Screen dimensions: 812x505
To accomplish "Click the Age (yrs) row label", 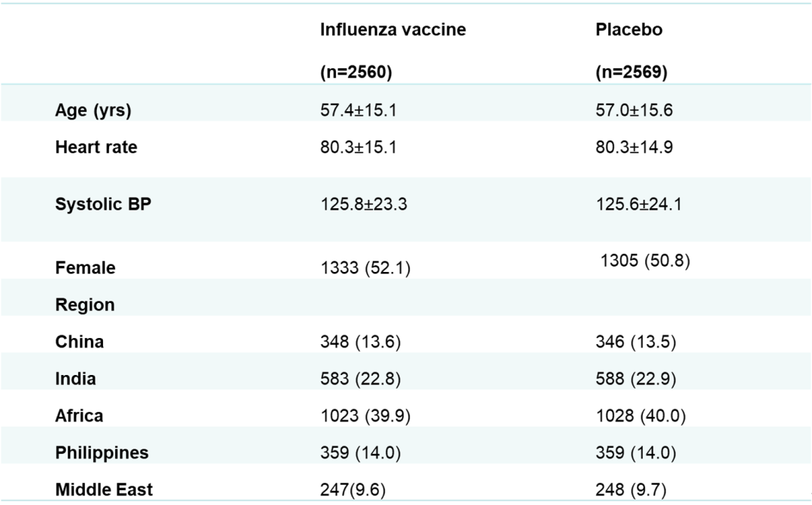I will 93,110.
